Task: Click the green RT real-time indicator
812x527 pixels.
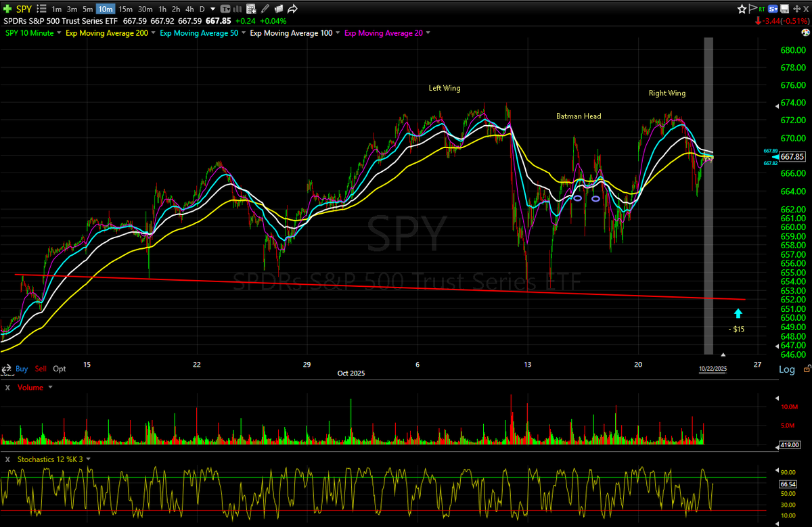Action: [x=762, y=8]
